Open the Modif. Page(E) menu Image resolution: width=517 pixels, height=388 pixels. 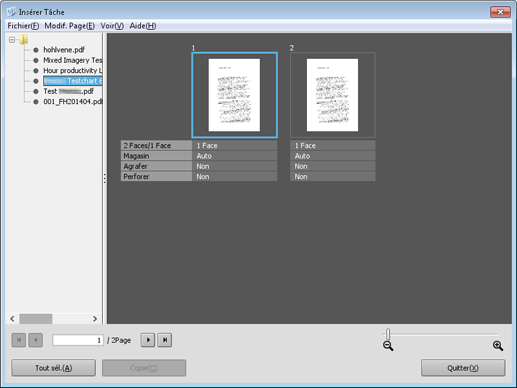coord(69,26)
